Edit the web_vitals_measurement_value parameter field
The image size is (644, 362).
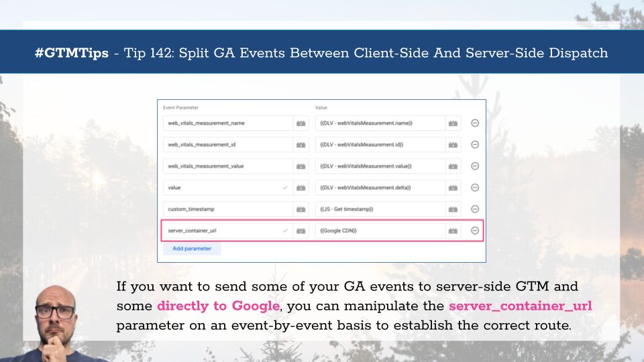tap(228, 166)
